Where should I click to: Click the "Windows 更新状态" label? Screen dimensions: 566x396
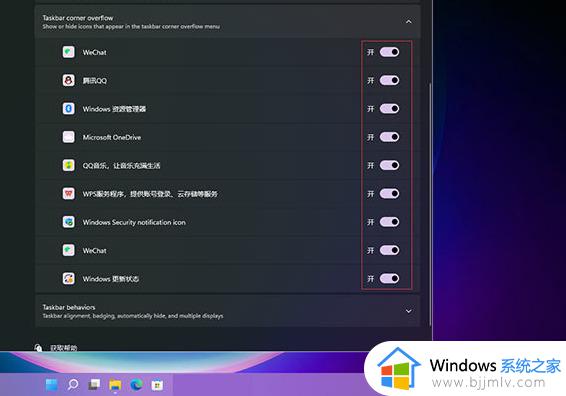[x=110, y=279]
